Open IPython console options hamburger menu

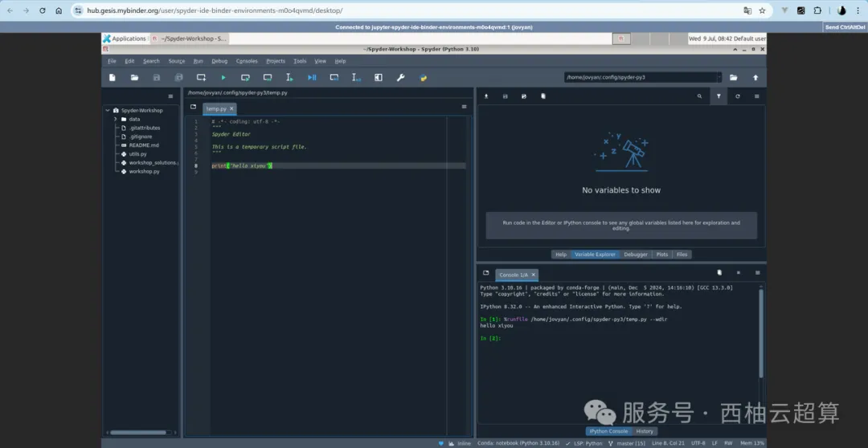tap(757, 273)
